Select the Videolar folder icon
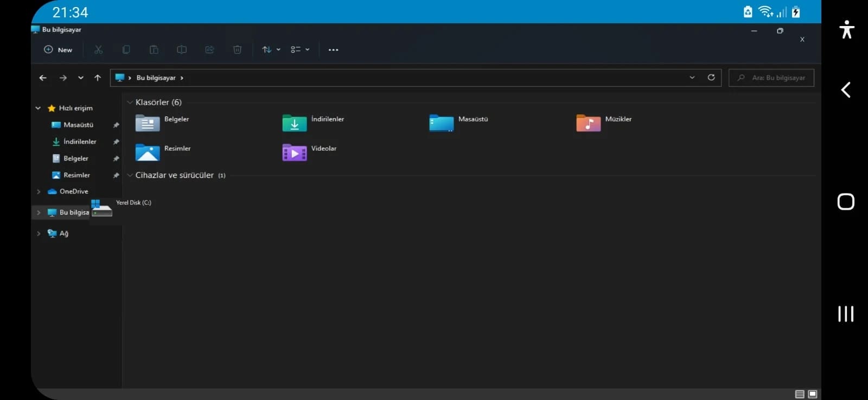The image size is (868, 400). pyautogui.click(x=295, y=152)
